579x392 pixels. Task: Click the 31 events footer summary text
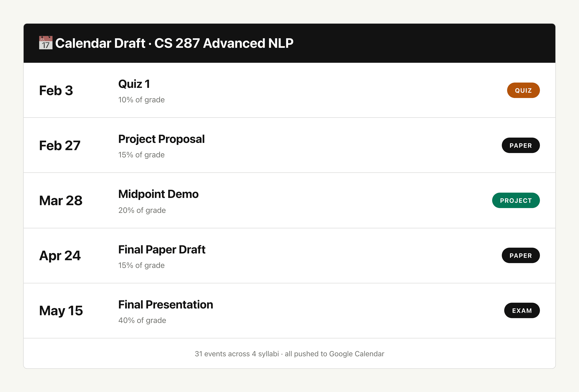click(289, 354)
